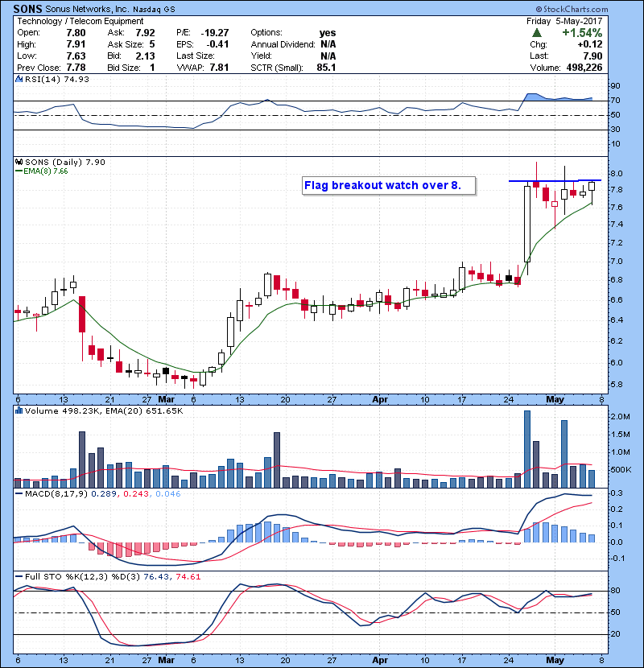This screenshot has width=644, height=668.
Task: Click the Prev Close value 7.78
Action: (x=76, y=68)
